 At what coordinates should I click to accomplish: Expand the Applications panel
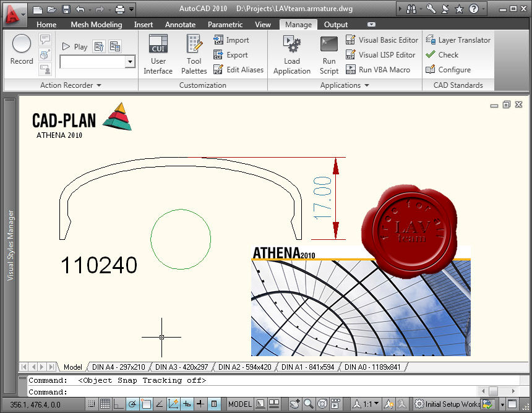[x=345, y=85]
